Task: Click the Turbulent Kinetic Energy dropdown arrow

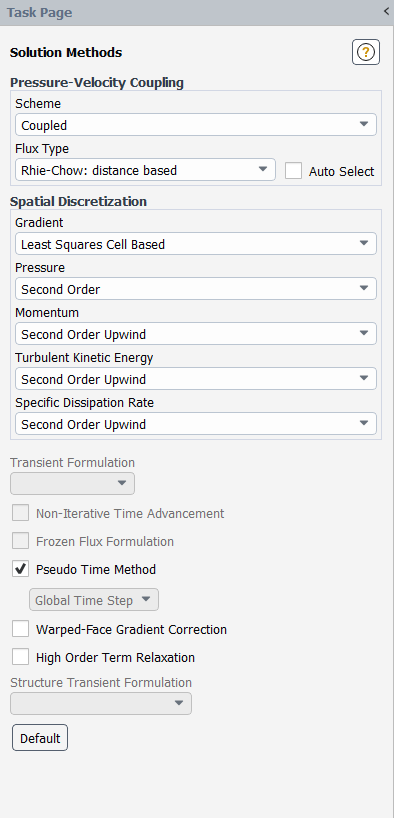Action: (x=364, y=378)
